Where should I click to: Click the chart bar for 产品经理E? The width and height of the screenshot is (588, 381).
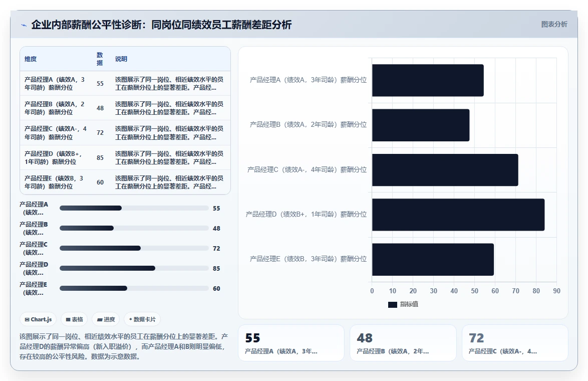[433, 259]
